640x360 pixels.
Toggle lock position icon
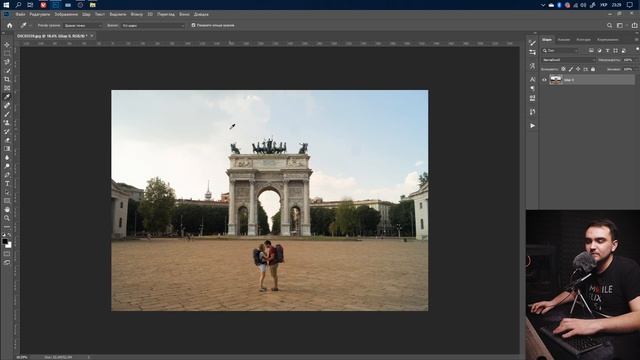point(578,69)
